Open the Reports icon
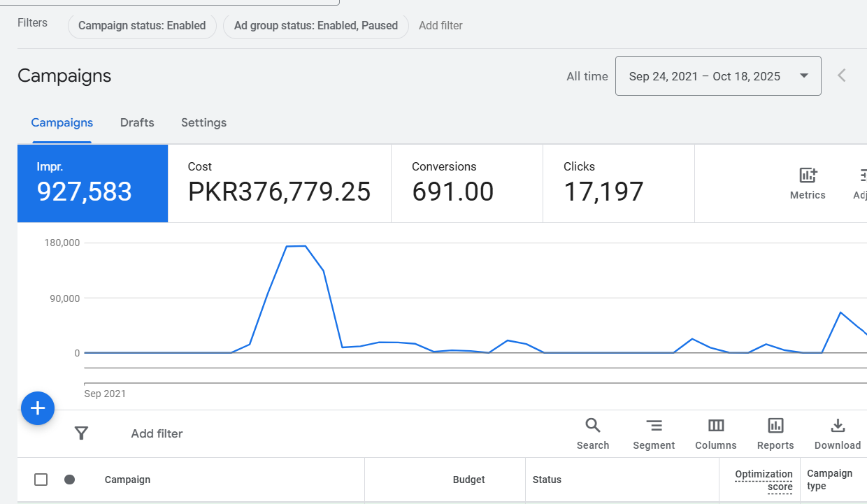Screen dimensions: 867x504 pos(775,426)
